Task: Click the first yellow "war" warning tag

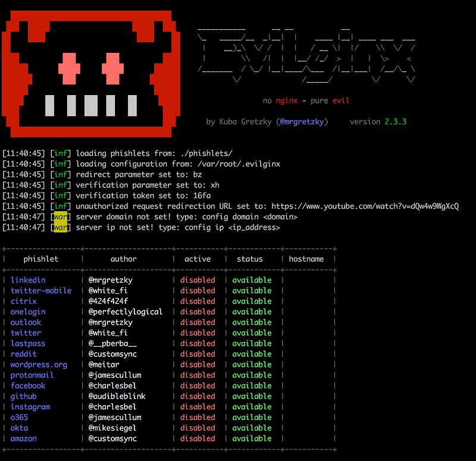Action: (60, 217)
